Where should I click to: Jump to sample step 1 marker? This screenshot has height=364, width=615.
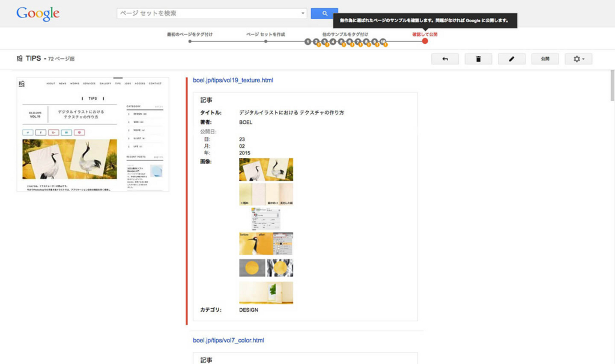coord(307,41)
